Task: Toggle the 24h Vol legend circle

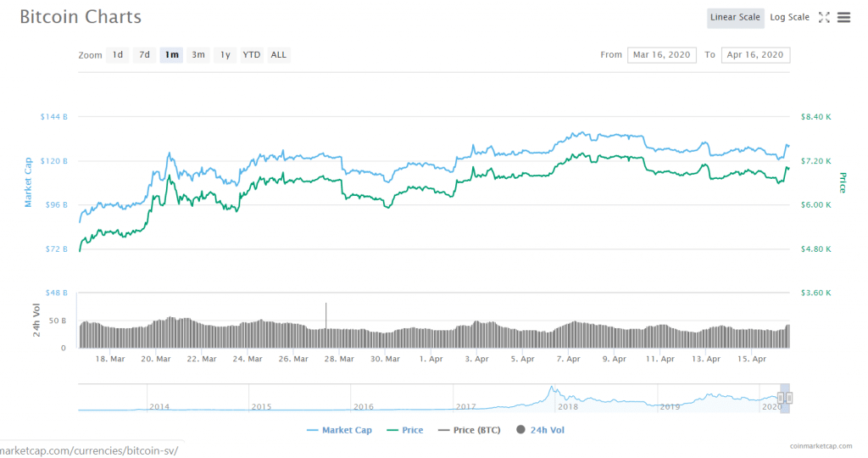Action: click(519, 430)
